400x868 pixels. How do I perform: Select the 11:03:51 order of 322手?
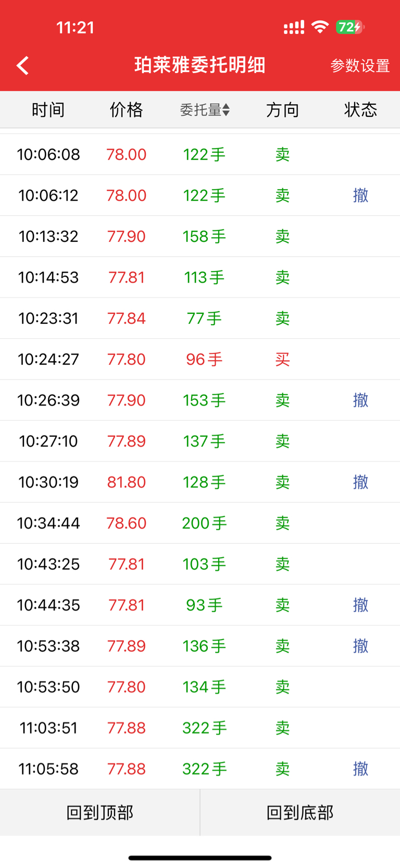(200, 728)
